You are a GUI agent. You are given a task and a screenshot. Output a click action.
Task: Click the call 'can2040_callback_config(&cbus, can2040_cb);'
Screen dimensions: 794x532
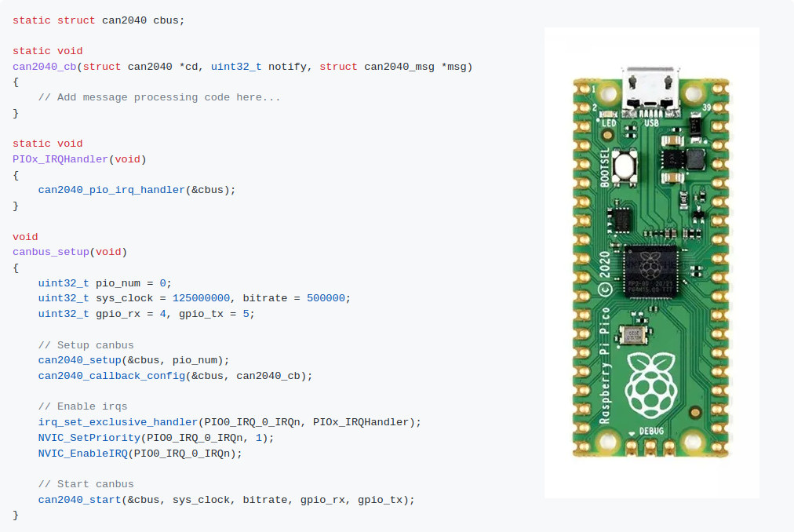[175, 376]
